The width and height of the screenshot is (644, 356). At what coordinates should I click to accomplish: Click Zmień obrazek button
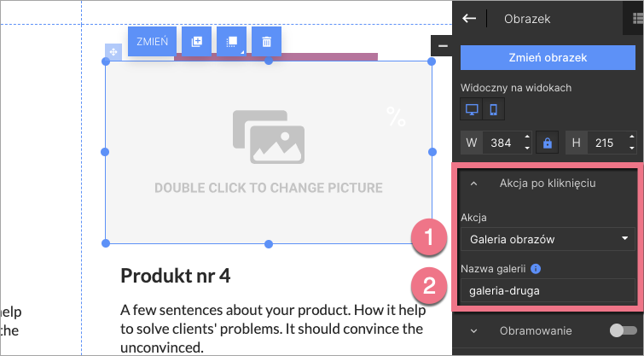click(x=548, y=58)
